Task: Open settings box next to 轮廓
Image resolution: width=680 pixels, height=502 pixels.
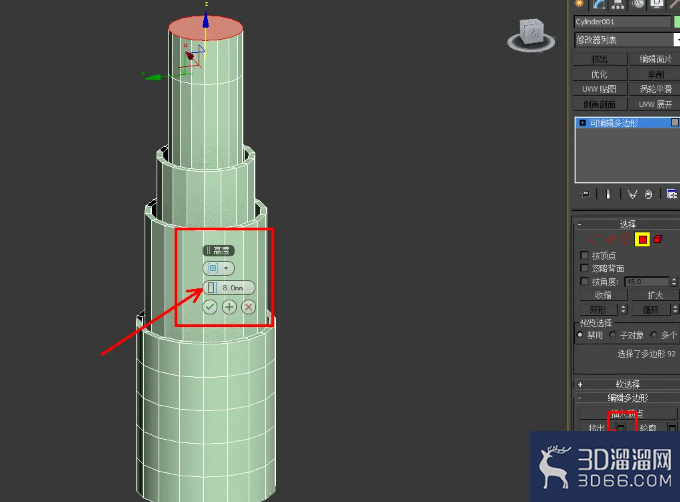Action: [672, 428]
